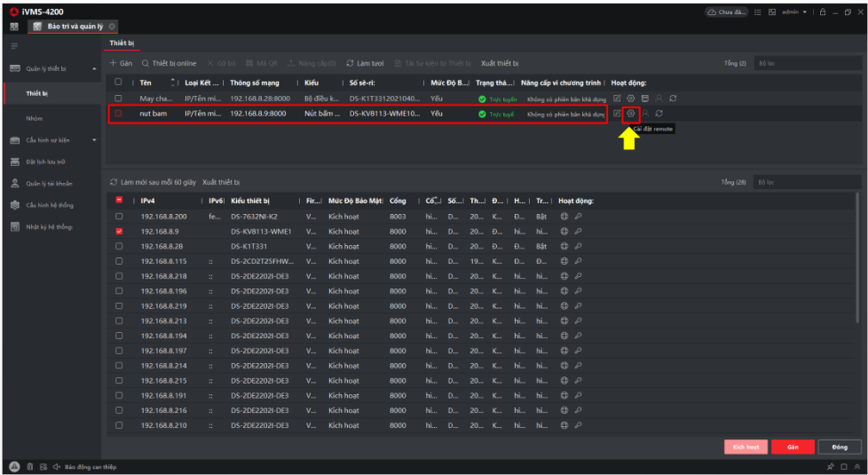Tick the checkbox for May cha device
Image resolution: width=868 pixels, height=475 pixels.
click(x=118, y=99)
